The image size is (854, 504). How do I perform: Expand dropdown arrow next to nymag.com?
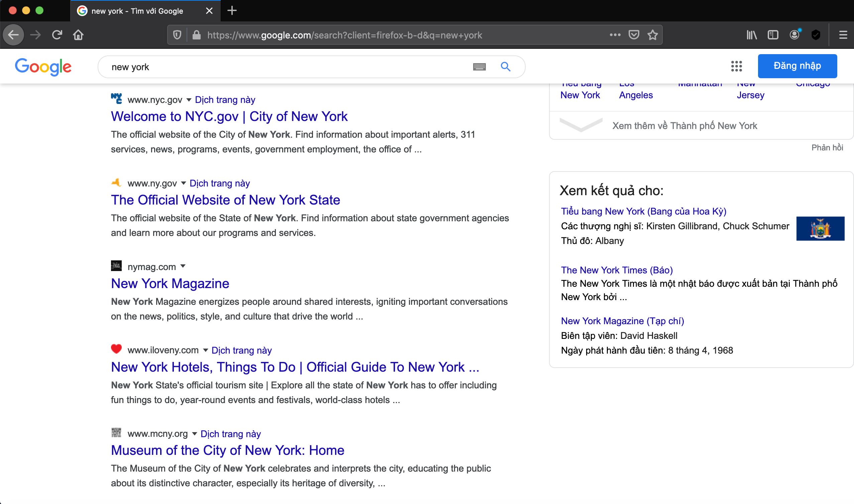pyautogui.click(x=183, y=266)
